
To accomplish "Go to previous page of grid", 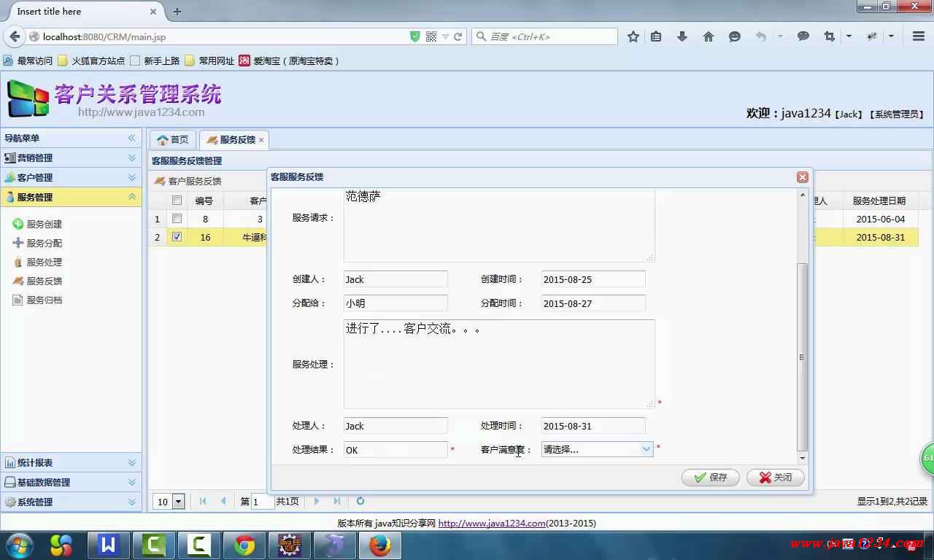I will tap(223, 501).
